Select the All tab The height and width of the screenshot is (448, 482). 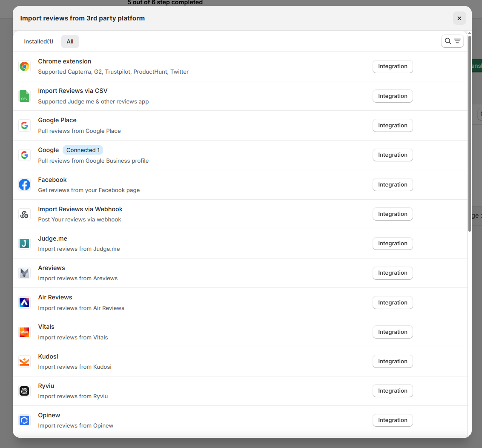click(70, 41)
